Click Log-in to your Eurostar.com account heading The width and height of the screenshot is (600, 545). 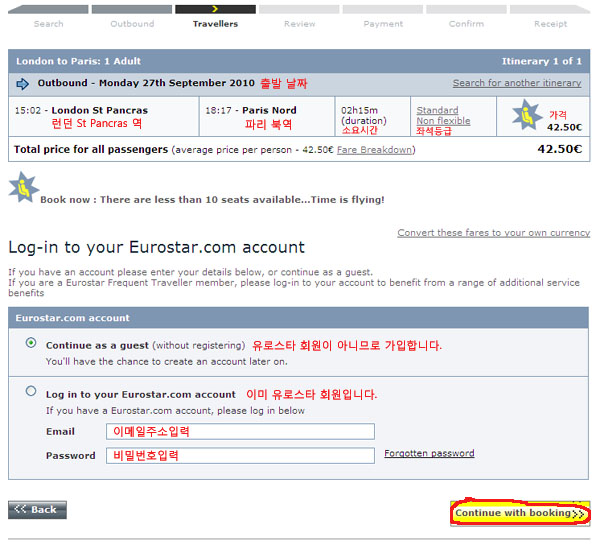click(x=157, y=247)
